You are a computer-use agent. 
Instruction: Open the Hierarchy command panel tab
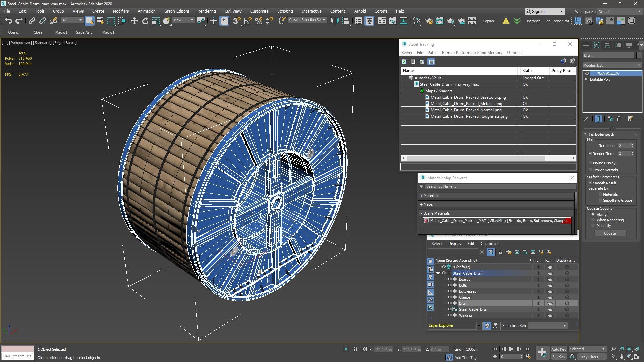coord(607,45)
